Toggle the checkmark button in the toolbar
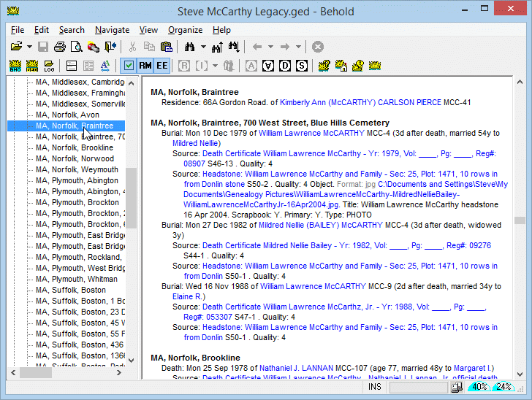Screen dimensions: 532x400 (129, 66)
